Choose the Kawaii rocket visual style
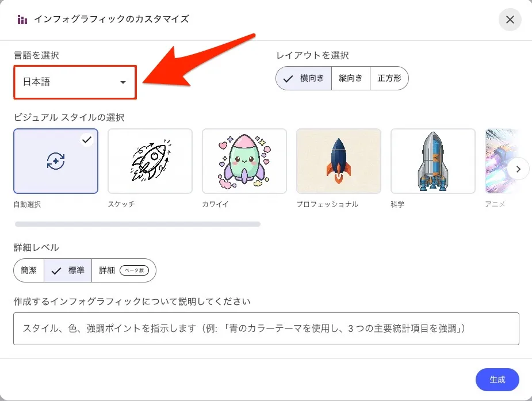This screenshot has width=532, height=401. [244, 161]
